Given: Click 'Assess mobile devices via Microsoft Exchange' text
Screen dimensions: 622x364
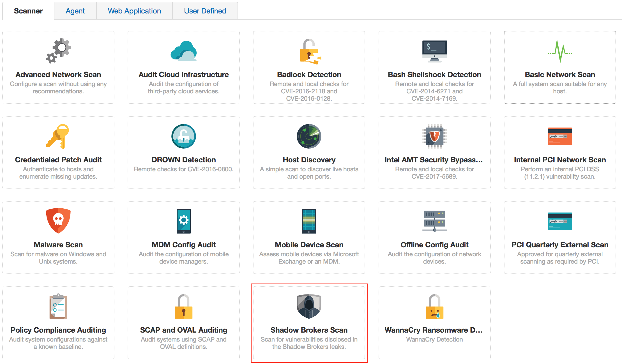Looking at the screenshot, I should [309, 258].
